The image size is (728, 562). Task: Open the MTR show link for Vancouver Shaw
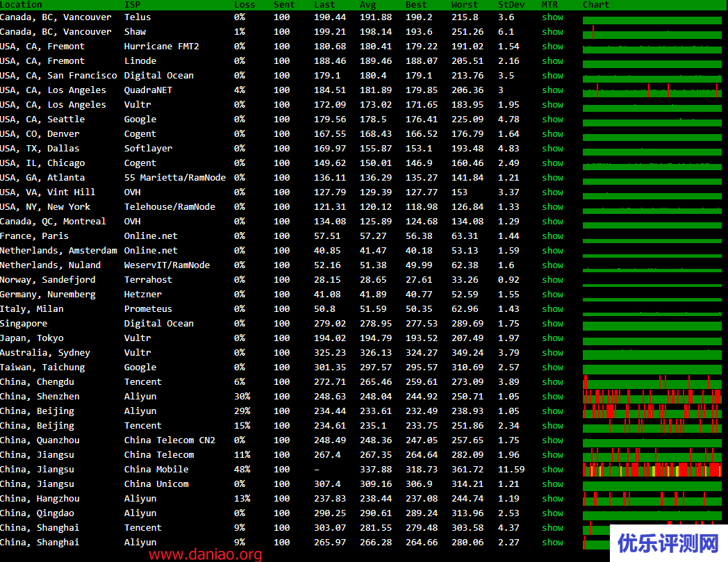coord(552,31)
